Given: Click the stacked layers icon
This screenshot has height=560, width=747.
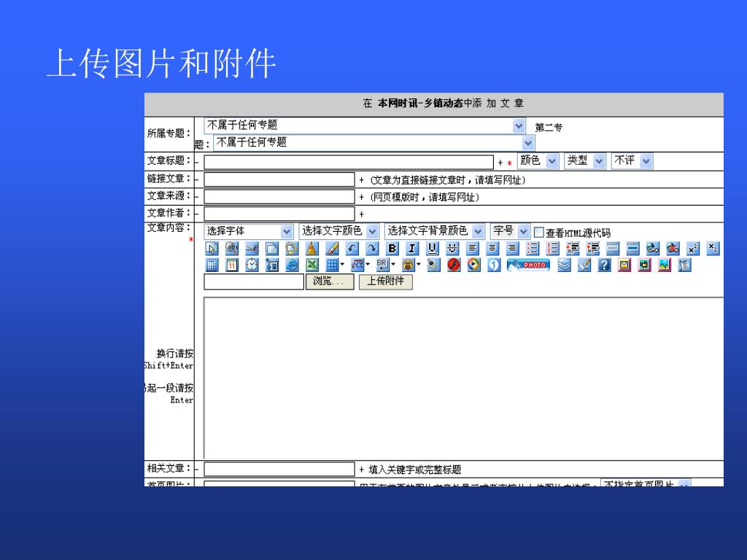Looking at the screenshot, I should point(564,265).
